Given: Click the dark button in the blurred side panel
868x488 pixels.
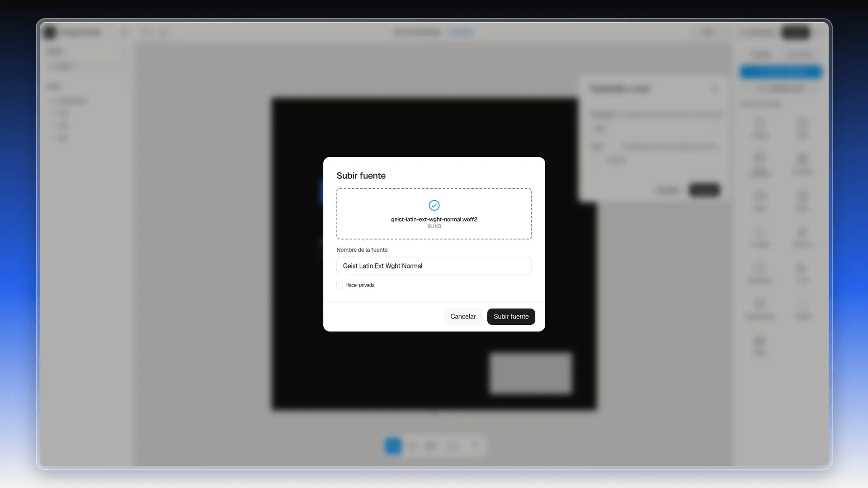Looking at the screenshot, I should pos(704,190).
